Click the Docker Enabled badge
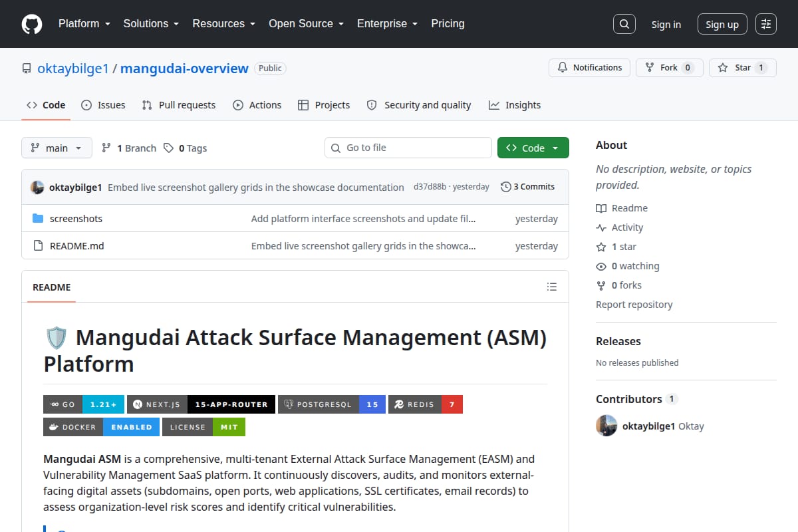 pyautogui.click(x=101, y=427)
